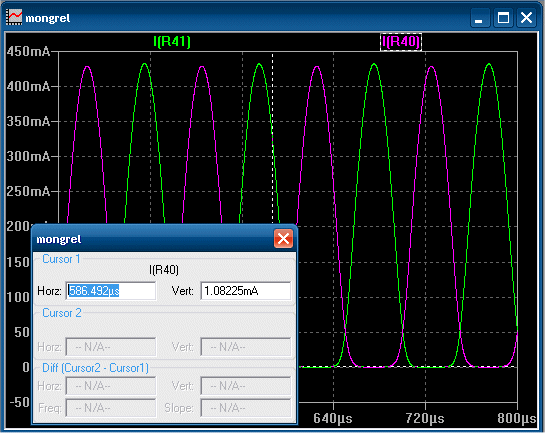This screenshot has width=545, height=433.
Task: Maximize the mongrel plot window
Action: (x=503, y=17)
